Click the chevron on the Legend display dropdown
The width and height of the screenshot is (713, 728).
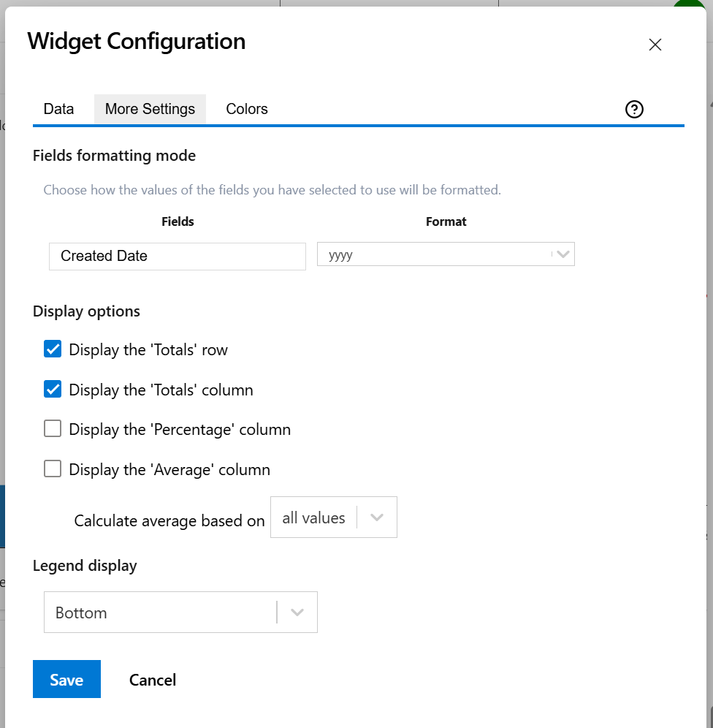point(297,612)
